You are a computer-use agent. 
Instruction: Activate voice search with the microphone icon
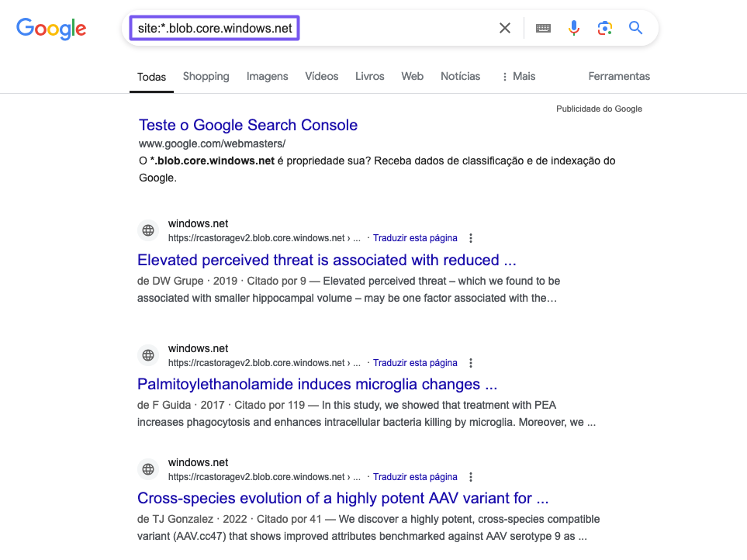click(573, 27)
